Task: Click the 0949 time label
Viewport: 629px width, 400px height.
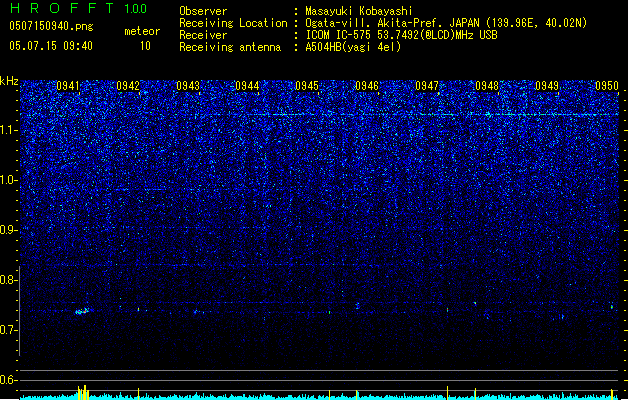Action: point(547,86)
